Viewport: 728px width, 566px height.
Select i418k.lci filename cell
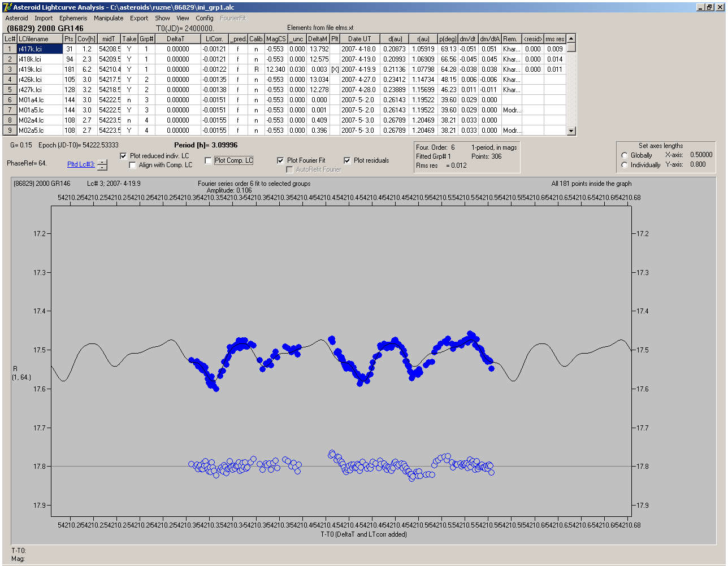pos(40,59)
